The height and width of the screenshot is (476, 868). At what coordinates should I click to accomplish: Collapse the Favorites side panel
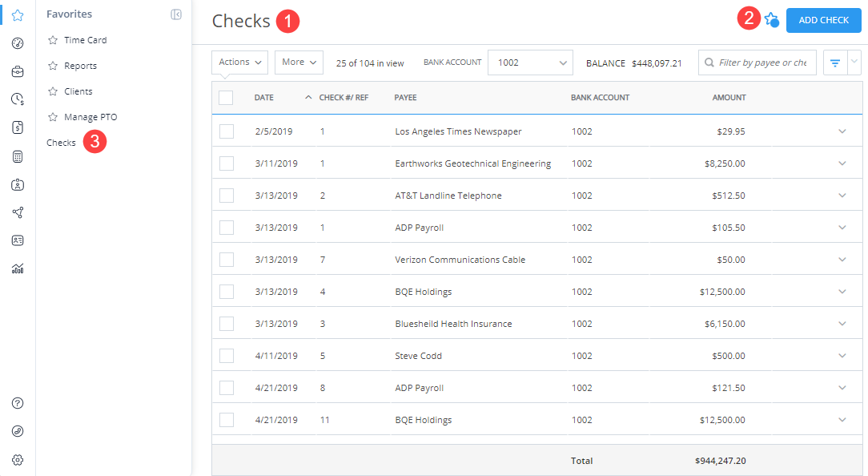pos(176,14)
